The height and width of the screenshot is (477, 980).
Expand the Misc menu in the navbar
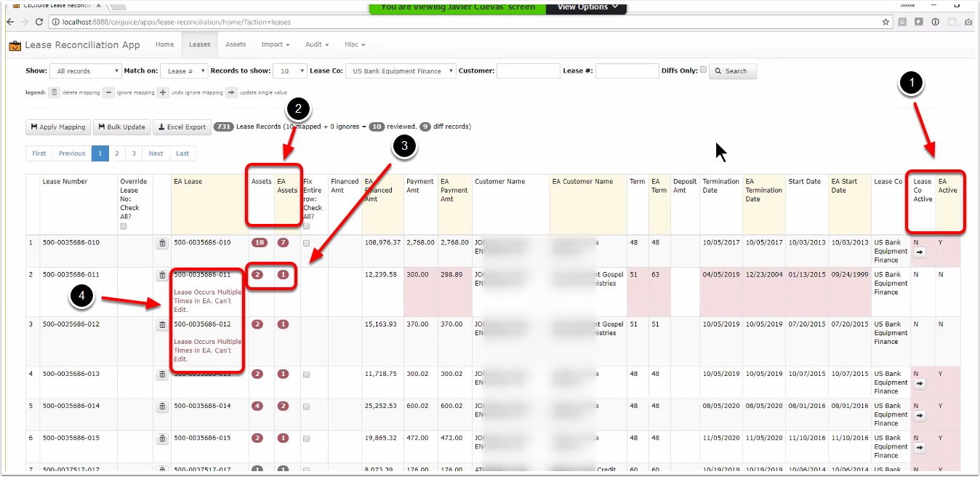click(x=354, y=44)
